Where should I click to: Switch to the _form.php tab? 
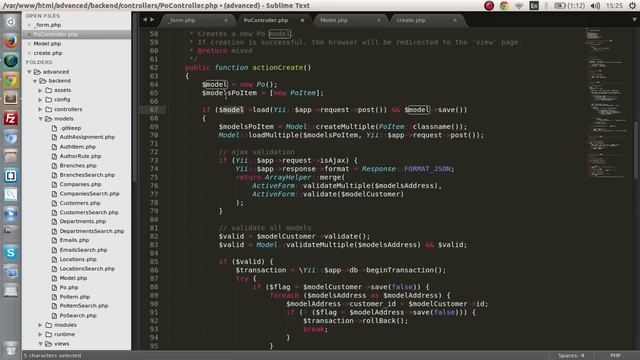pos(198,20)
